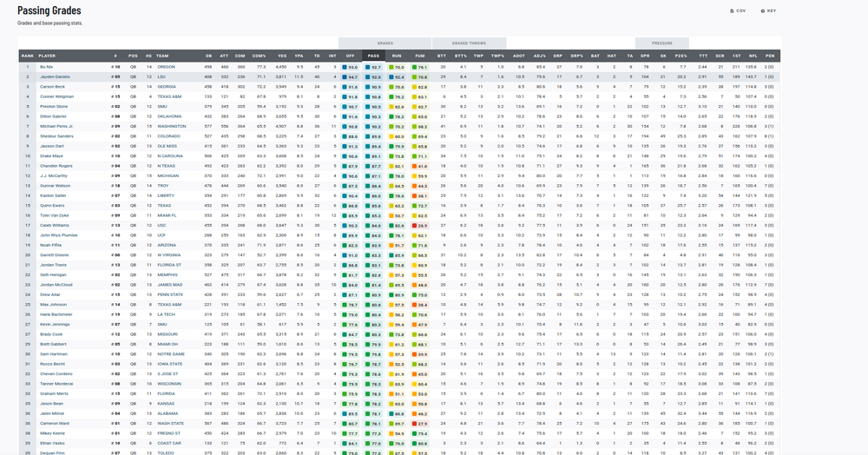
Task: Sort by the YDS column header
Action: 281,56
